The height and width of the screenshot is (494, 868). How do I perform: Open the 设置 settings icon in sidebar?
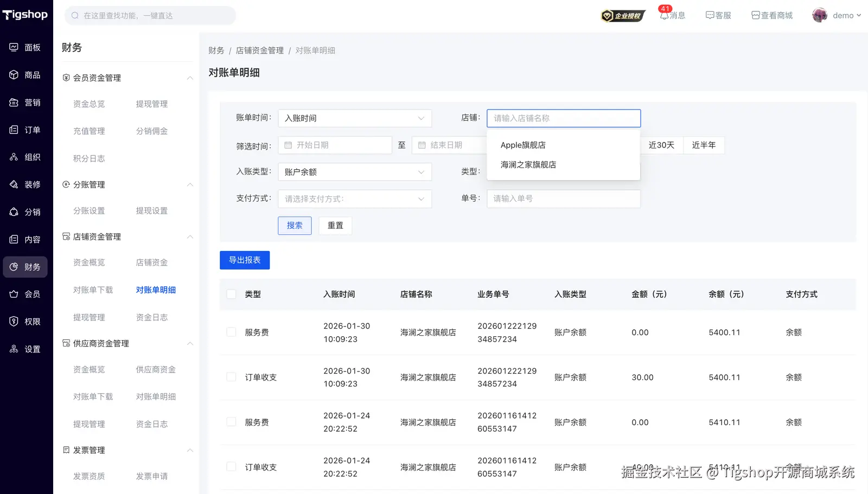pyautogui.click(x=14, y=349)
